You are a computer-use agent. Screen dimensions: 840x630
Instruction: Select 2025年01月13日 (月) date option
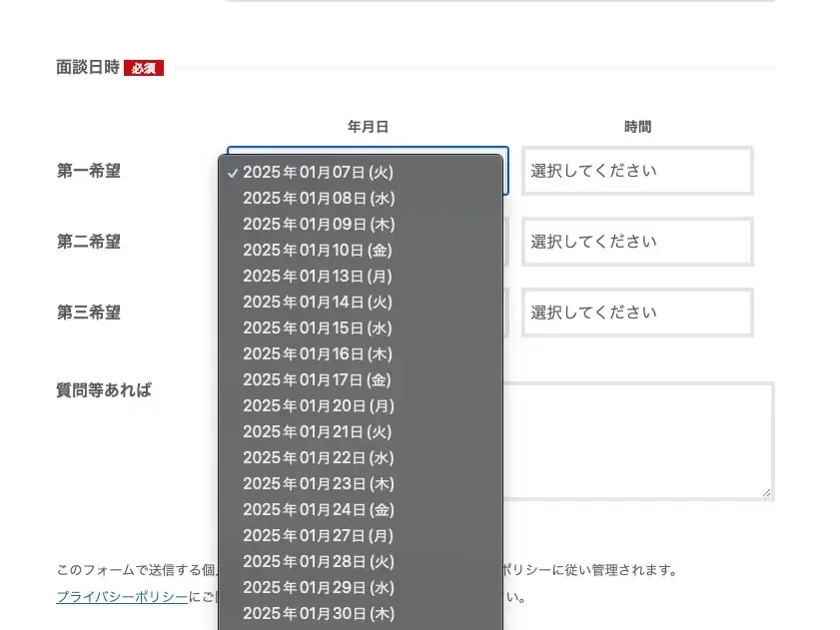[x=361, y=277]
